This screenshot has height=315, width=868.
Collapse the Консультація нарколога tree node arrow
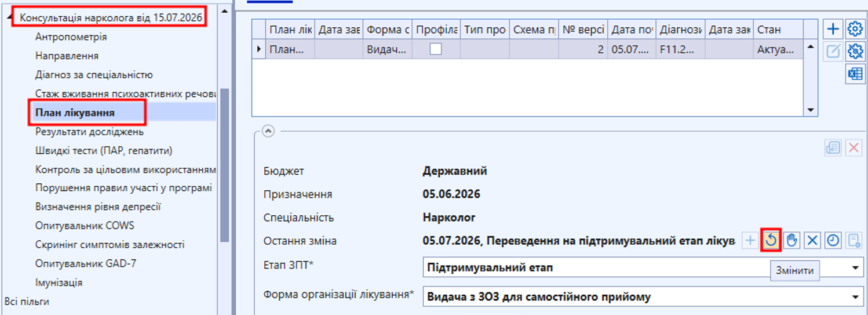9,18
